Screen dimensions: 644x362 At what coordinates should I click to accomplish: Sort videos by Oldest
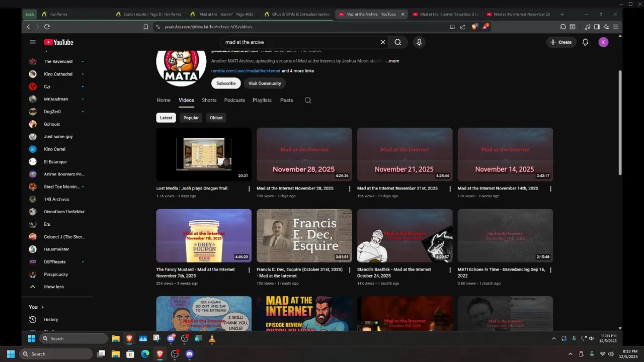(x=216, y=118)
